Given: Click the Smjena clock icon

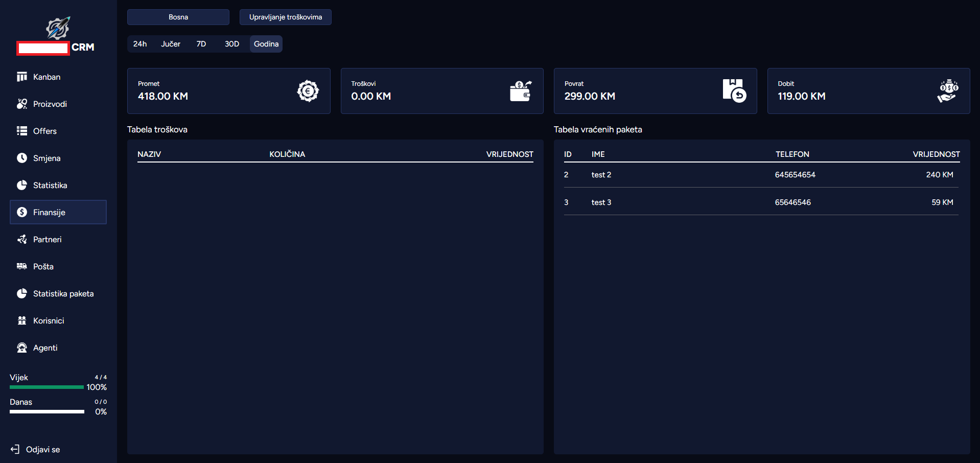Looking at the screenshot, I should click(22, 158).
